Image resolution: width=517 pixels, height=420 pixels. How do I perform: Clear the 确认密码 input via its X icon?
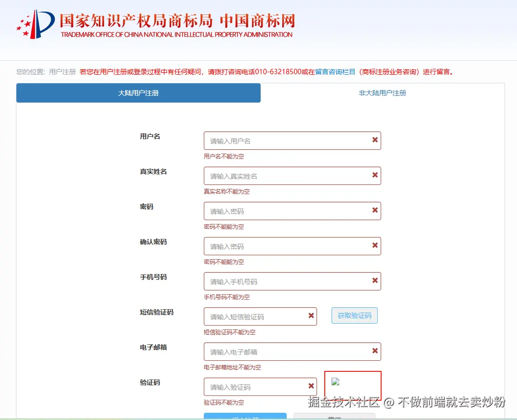375,246
